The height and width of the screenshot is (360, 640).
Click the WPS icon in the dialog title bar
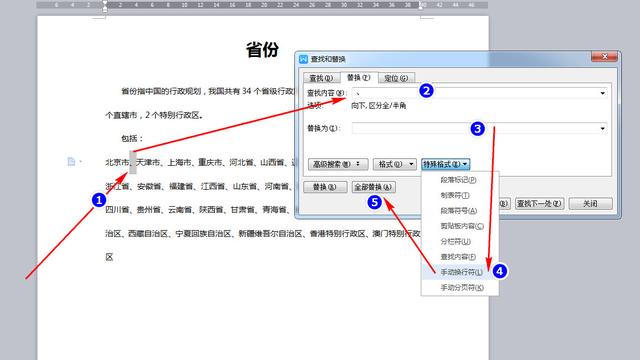tap(303, 59)
